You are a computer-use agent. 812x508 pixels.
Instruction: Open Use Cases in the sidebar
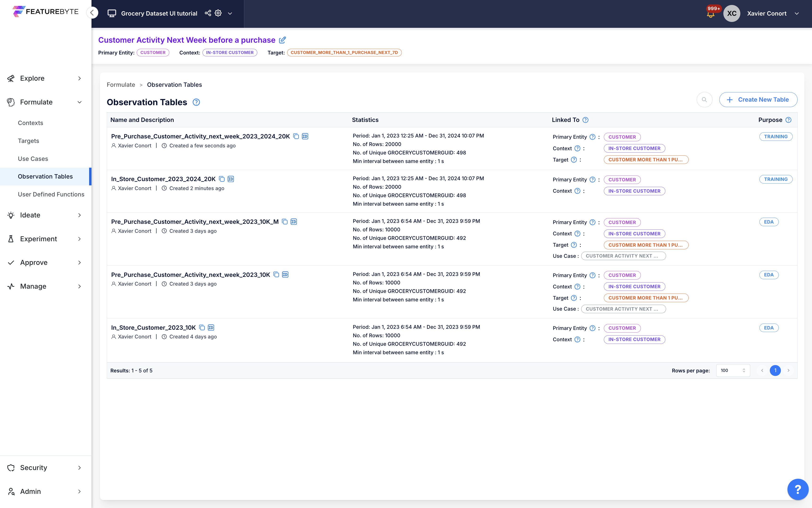point(33,158)
